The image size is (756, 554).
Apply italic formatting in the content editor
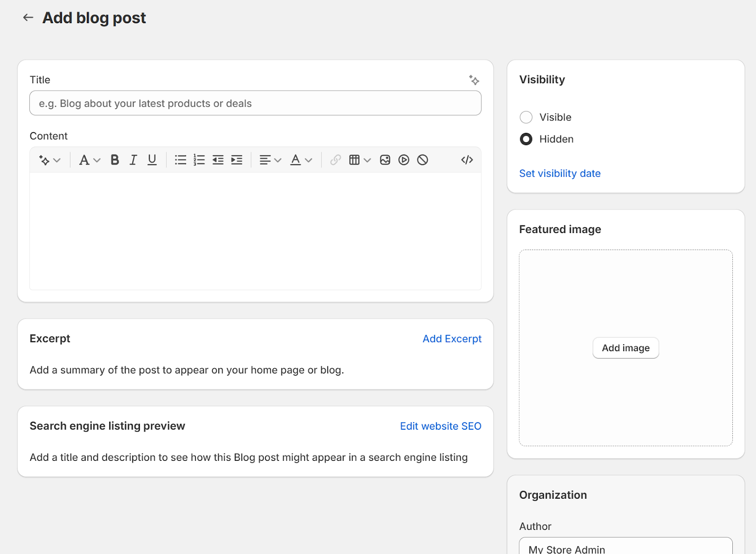tap(133, 160)
